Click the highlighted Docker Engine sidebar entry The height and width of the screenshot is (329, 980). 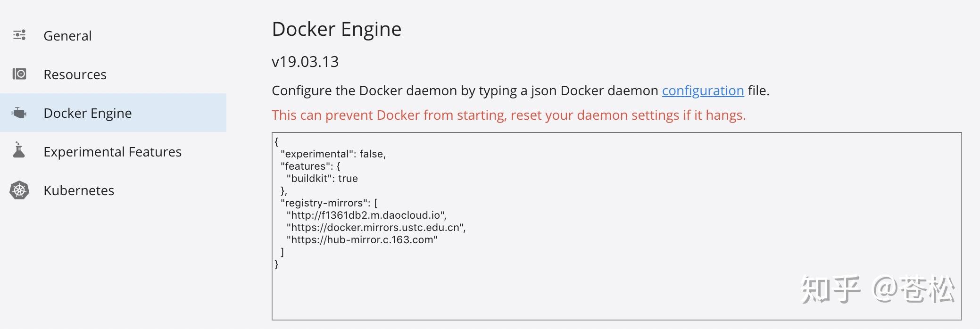click(x=88, y=113)
